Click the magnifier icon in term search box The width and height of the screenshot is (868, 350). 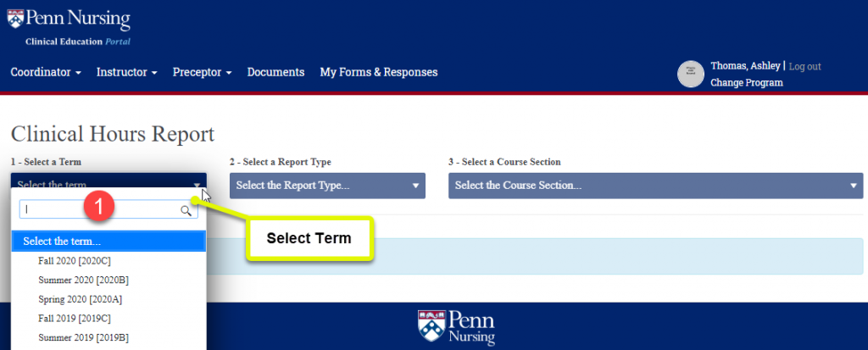(x=186, y=211)
